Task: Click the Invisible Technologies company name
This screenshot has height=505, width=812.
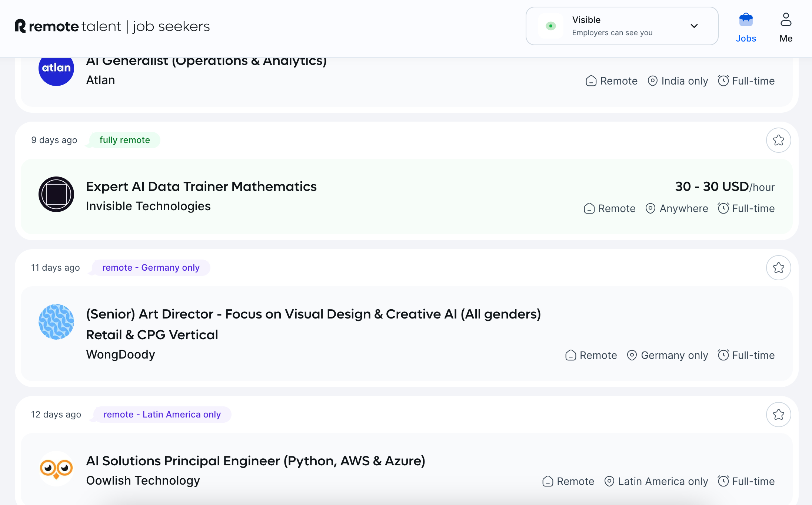Action: pos(148,206)
